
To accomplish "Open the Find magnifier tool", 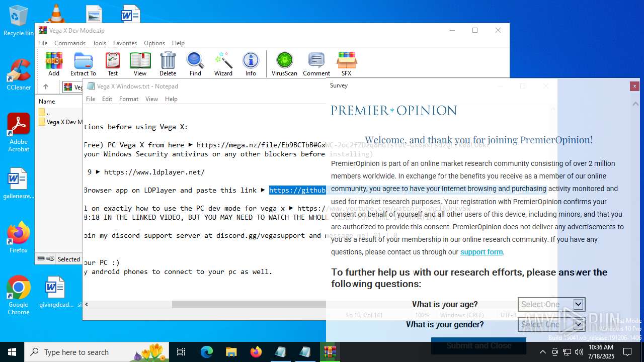I will pos(195,64).
